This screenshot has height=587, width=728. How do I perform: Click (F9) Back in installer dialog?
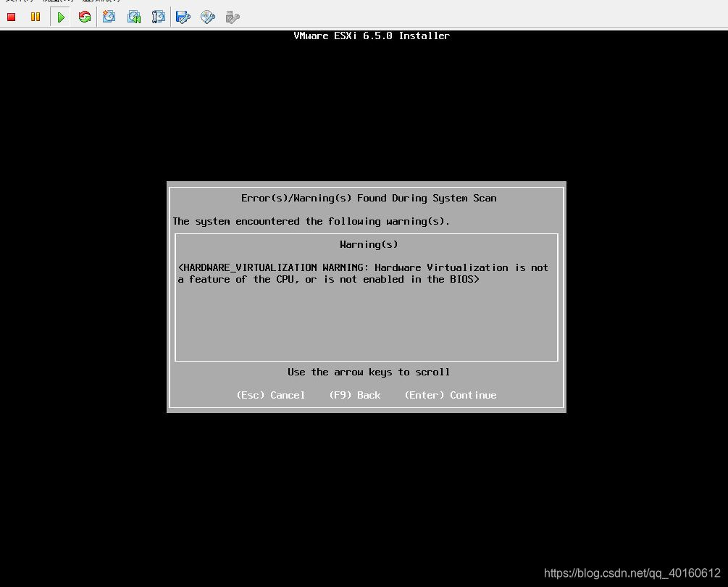355,395
